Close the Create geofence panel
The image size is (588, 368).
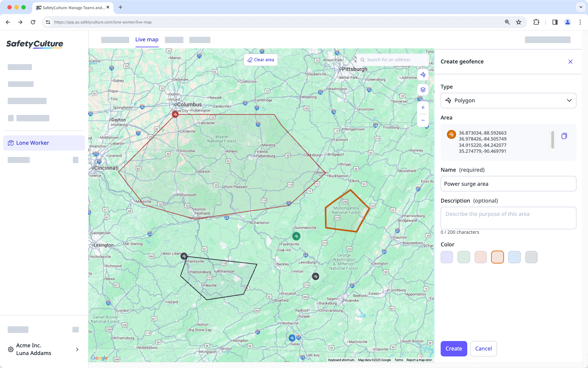click(570, 61)
